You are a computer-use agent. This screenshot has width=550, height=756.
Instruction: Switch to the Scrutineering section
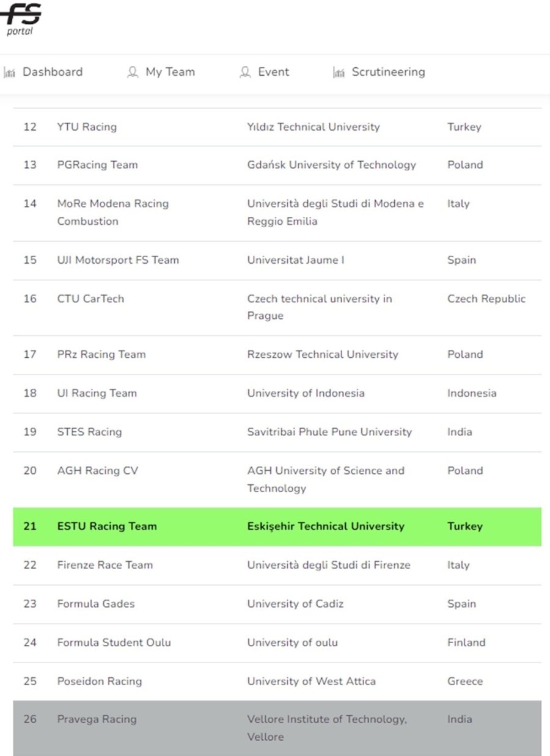pos(387,72)
